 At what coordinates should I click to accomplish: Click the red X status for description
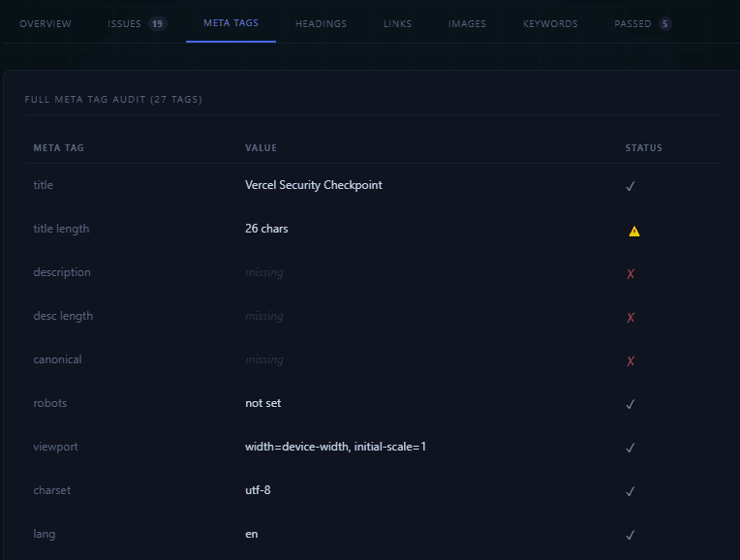[x=631, y=274]
